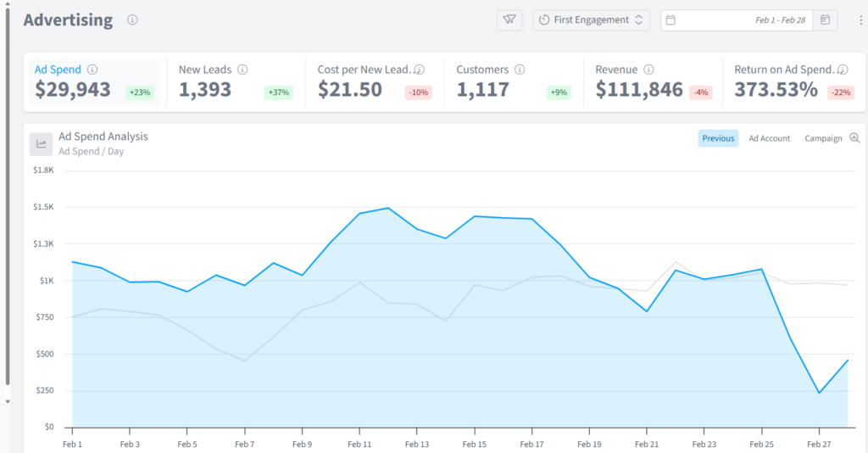Switch chart to Ad Account breakdown
The width and height of the screenshot is (868, 453).
tap(770, 138)
